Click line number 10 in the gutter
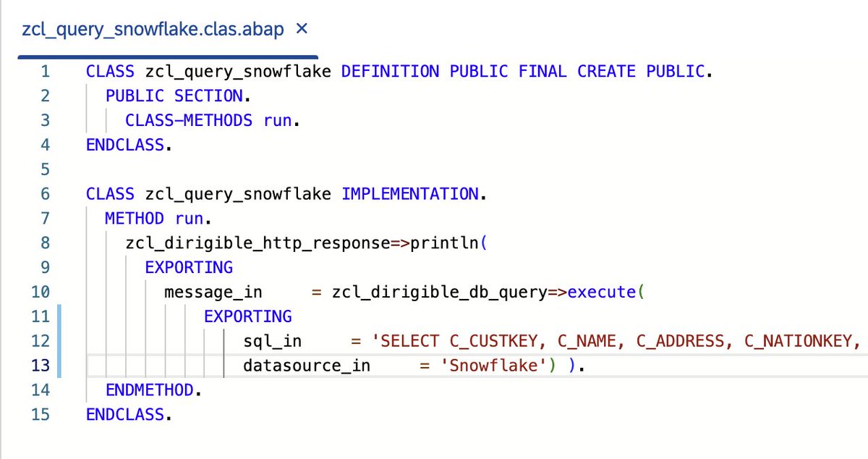 click(x=41, y=292)
